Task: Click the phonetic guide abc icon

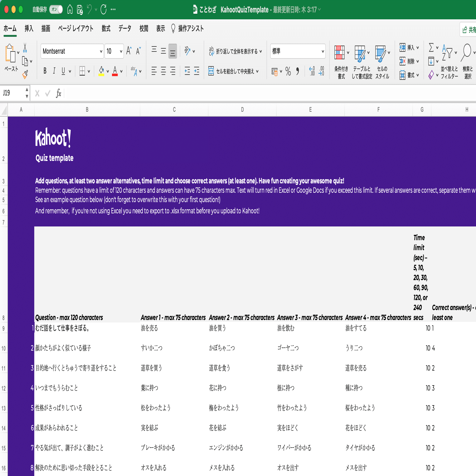Action: [x=134, y=71]
